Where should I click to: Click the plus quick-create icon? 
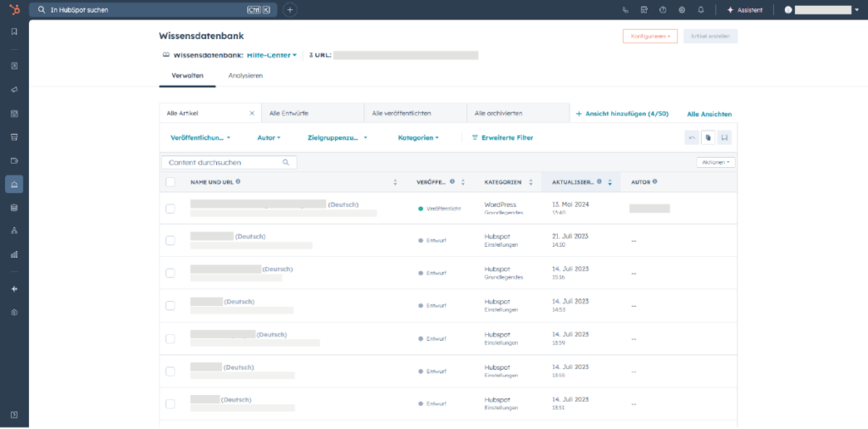290,10
